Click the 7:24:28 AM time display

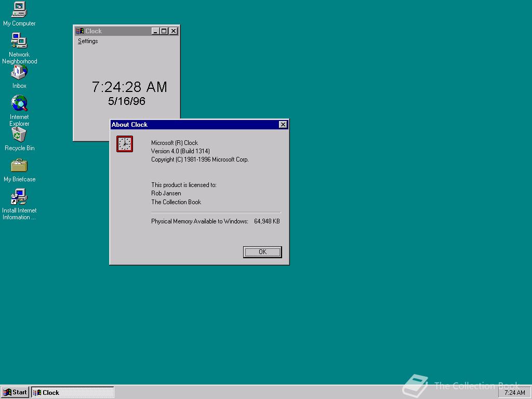[x=129, y=87]
